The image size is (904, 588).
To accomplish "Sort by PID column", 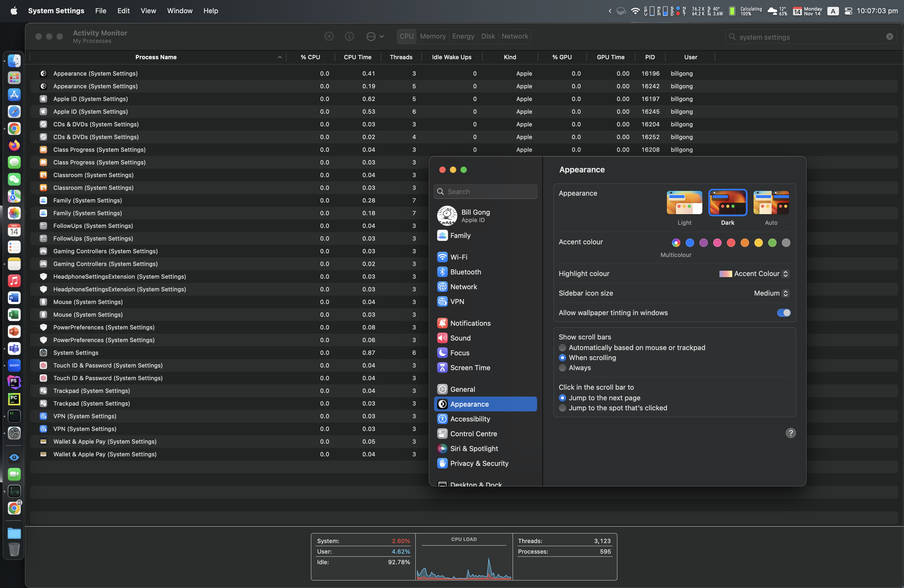I will pos(650,57).
